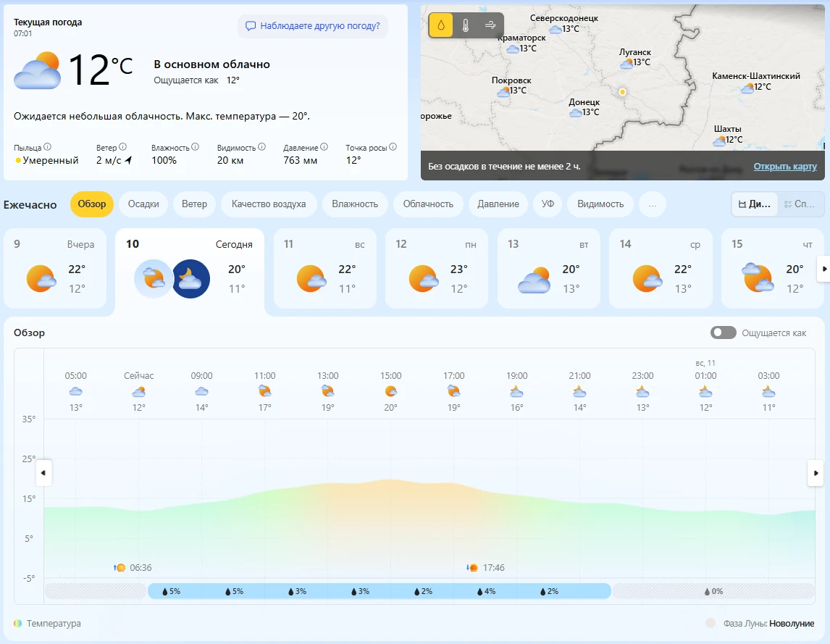
Task: Select Wednesday 14 forecast card
Action: click(661, 269)
